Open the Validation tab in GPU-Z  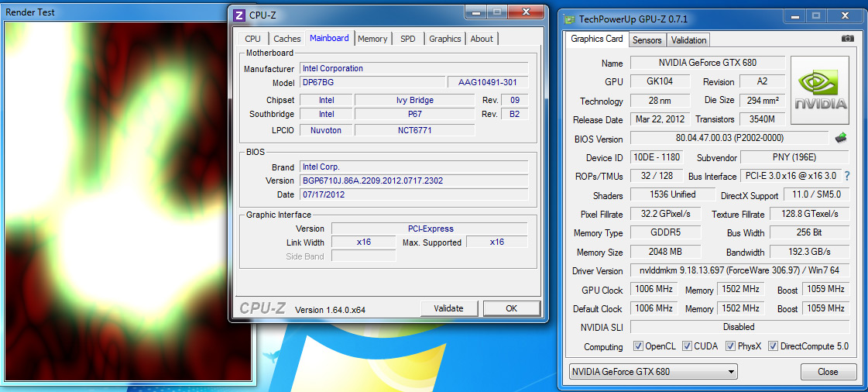(688, 40)
